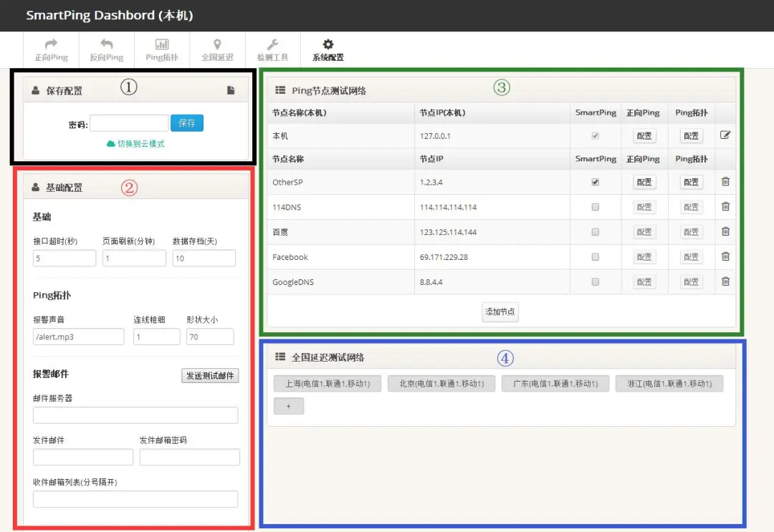
Task: Click the 邮件服务器 field
Action: 135,415
